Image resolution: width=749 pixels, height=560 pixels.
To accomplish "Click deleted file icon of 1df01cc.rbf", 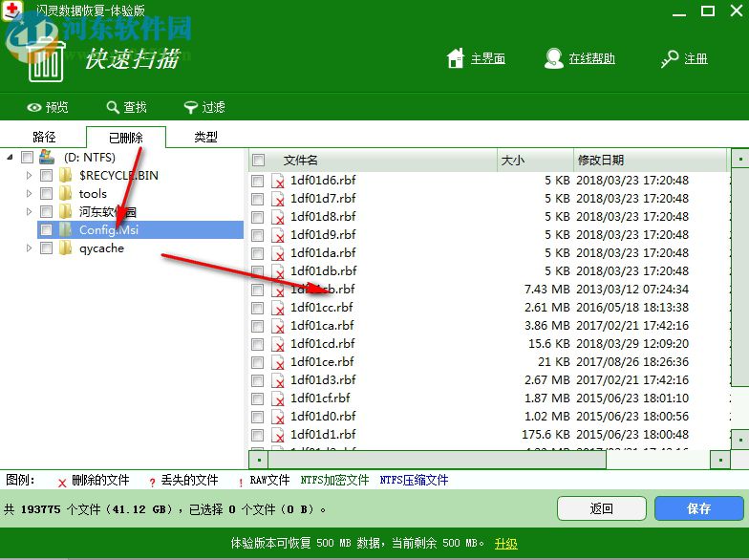I will [x=277, y=308].
